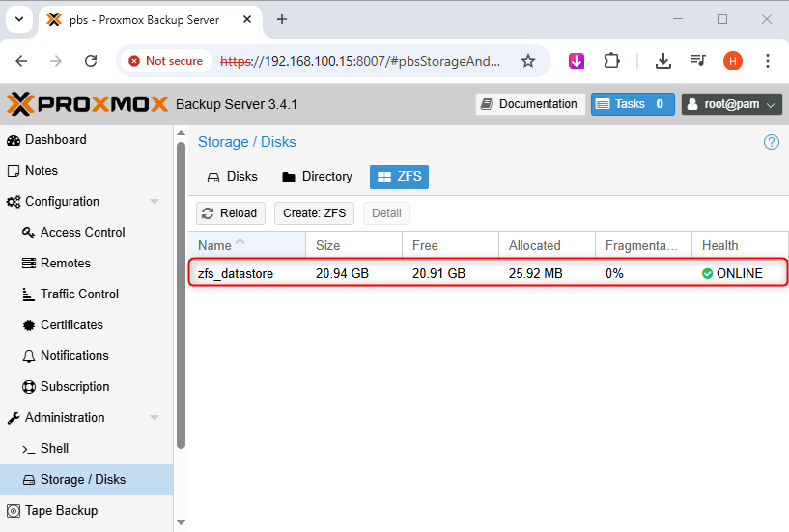Open Tape Backup section

coord(62,510)
